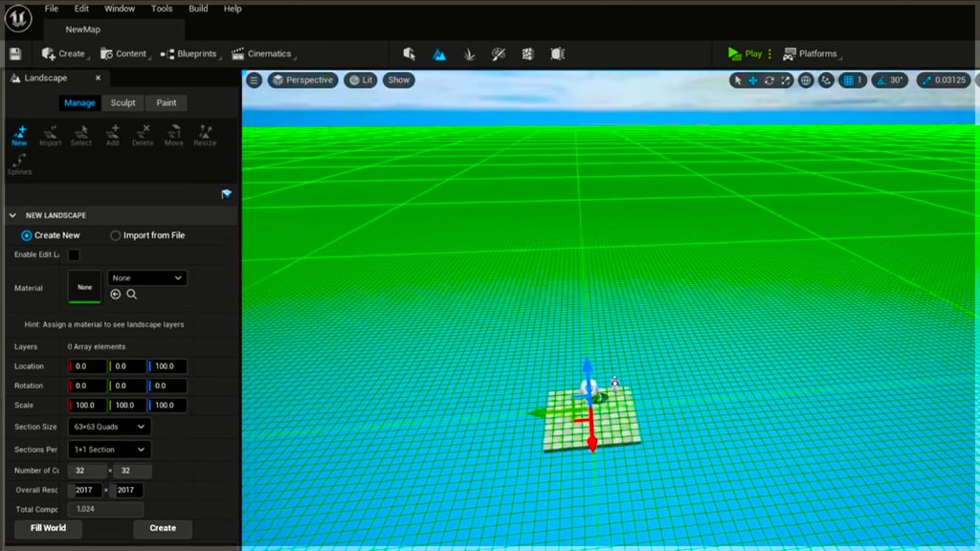980x551 pixels.
Task: Enable the rotate gizmo tool in viewport
Action: tap(769, 80)
